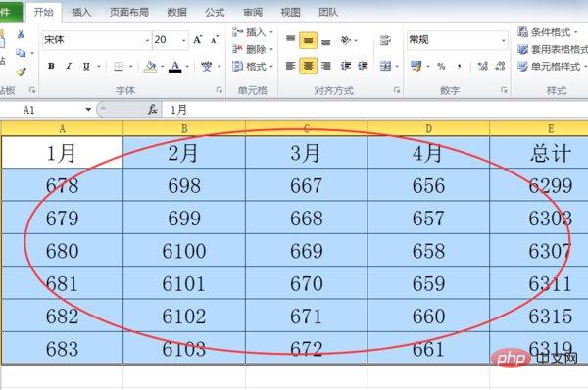The height and width of the screenshot is (390, 588).
Task: Click the Wrap Text icon
Action: (385, 40)
